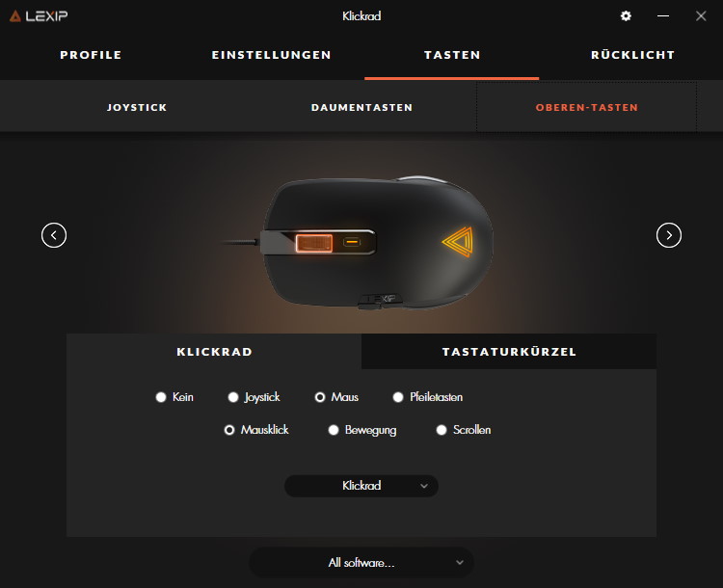Switch to the Tastaturkürzel tab
Image resolution: width=723 pixels, height=588 pixels.
509,352
